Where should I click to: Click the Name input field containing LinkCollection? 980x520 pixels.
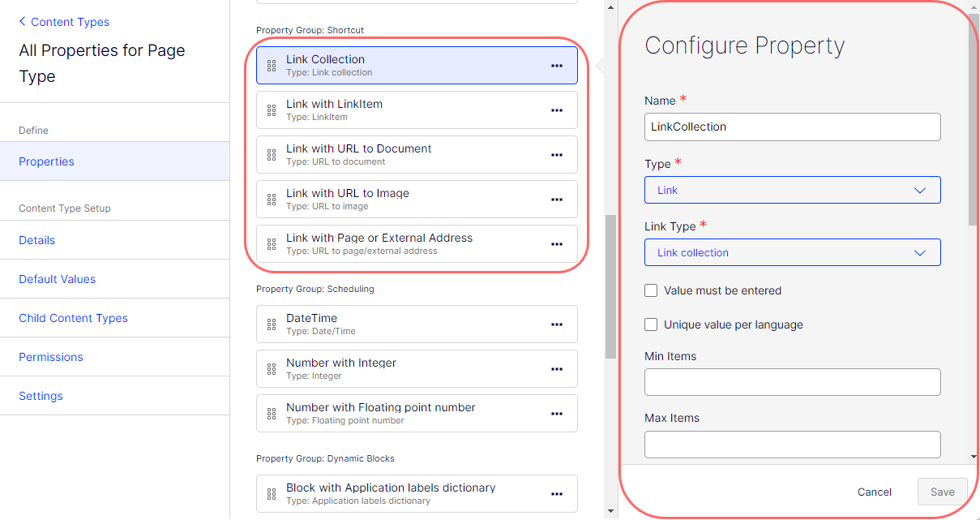point(793,127)
